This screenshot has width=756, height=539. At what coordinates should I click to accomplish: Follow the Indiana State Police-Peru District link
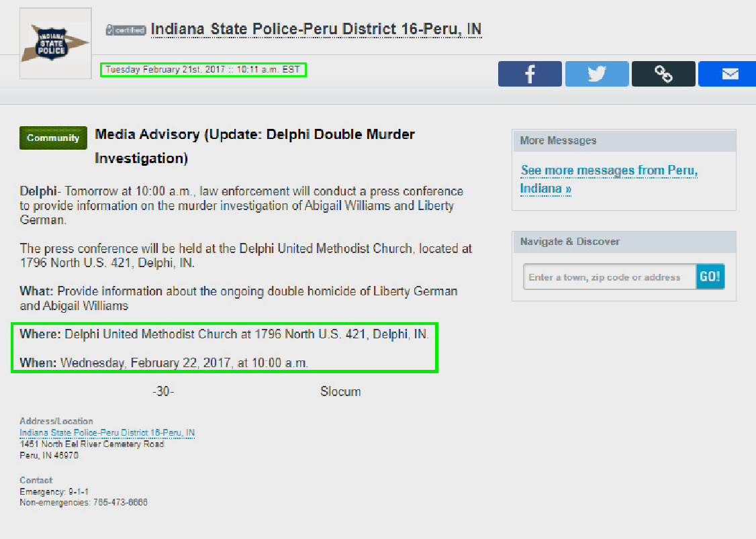[107, 433]
